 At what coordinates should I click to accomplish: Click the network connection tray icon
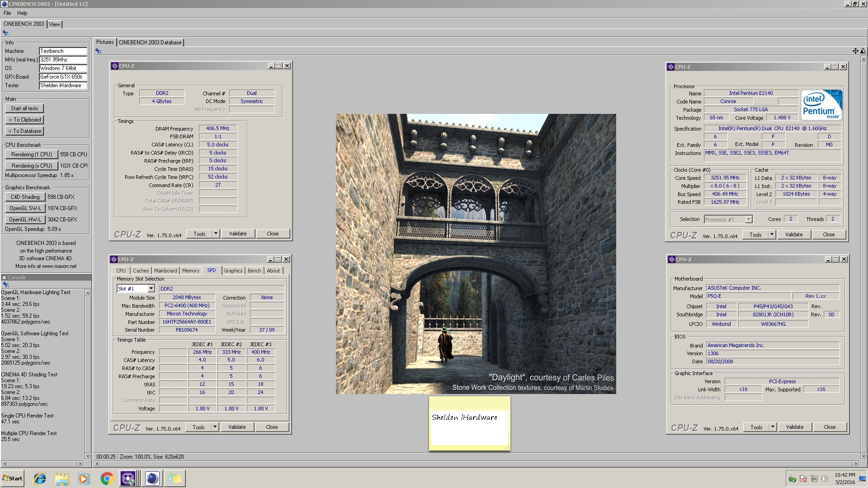click(x=814, y=479)
